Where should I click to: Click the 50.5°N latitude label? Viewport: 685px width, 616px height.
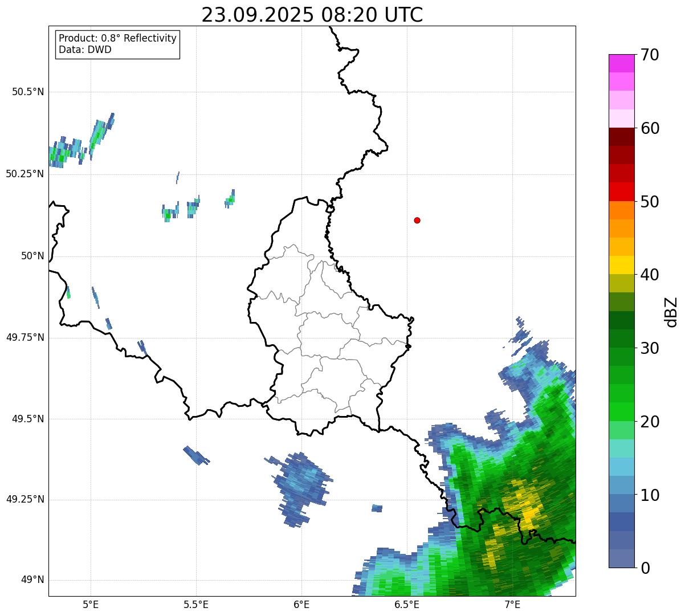[x=28, y=92]
